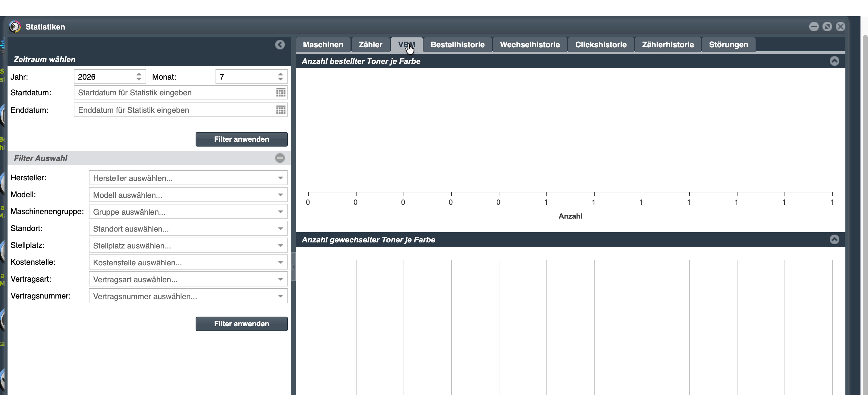Image resolution: width=868 pixels, height=395 pixels.
Task: Apply the Zeitraum filter with top button
Action: pos(241,139)
